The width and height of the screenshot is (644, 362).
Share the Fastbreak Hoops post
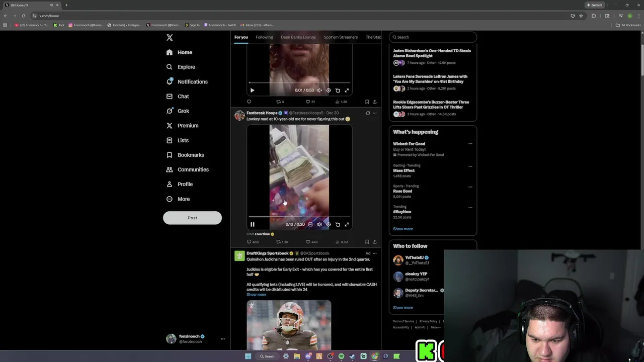[374, 242]
